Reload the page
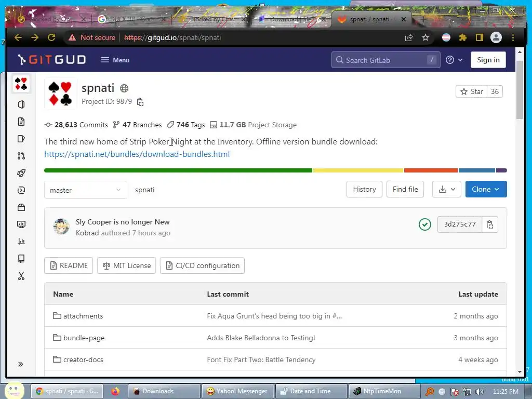 coord(51,37)
